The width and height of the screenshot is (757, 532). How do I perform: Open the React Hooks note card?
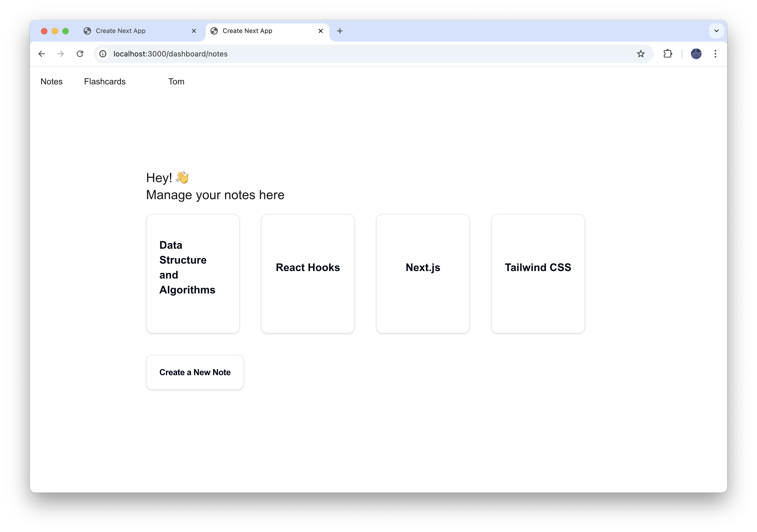point(308,273)
